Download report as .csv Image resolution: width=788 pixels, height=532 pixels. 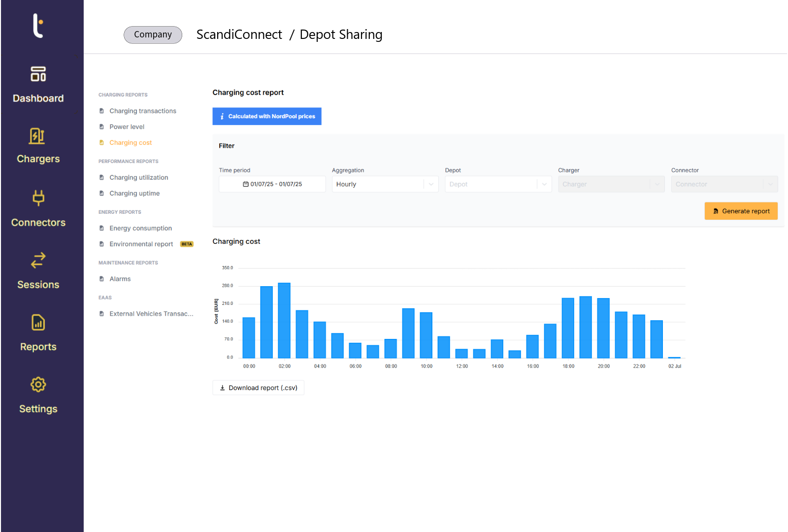[x=258, y=388]
